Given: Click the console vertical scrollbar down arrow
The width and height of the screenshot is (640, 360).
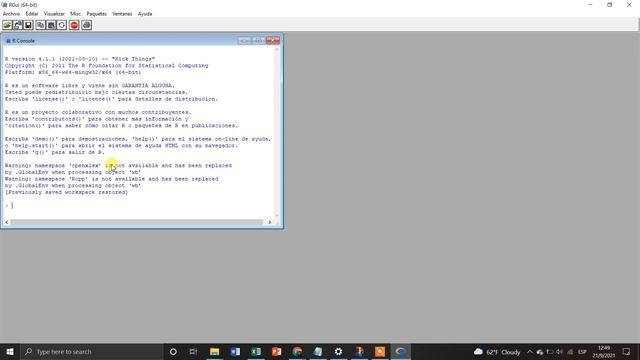Looking at the screenshot, I should click(277, 215).
